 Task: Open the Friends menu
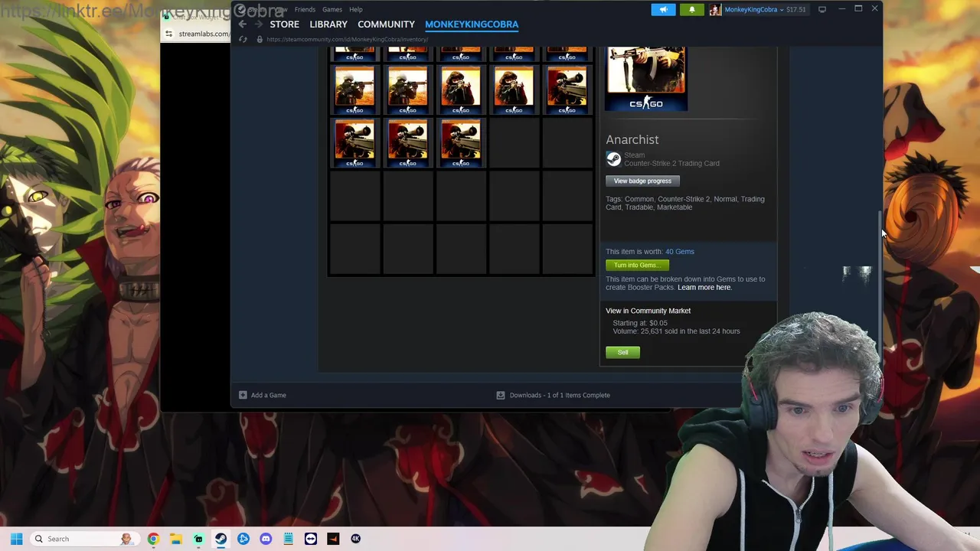click(305, 9)
